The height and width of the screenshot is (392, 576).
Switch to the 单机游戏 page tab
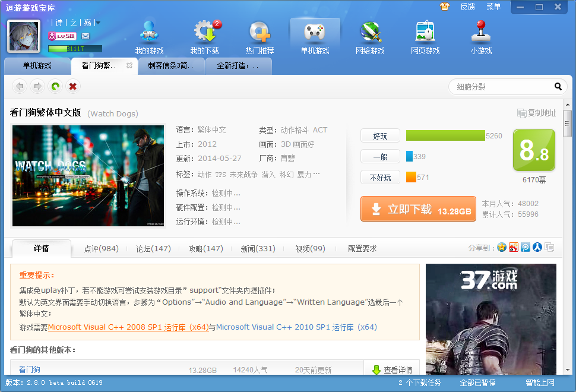click(x=37, y=66)
